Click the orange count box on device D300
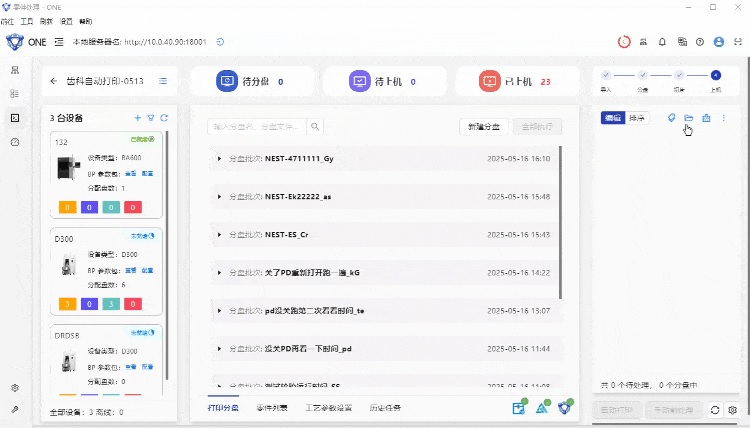750x428 pixels. click(x=67, y=304)
